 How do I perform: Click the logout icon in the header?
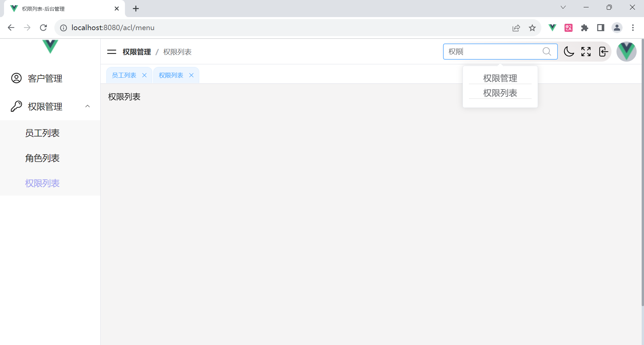(x=603, y=52)
